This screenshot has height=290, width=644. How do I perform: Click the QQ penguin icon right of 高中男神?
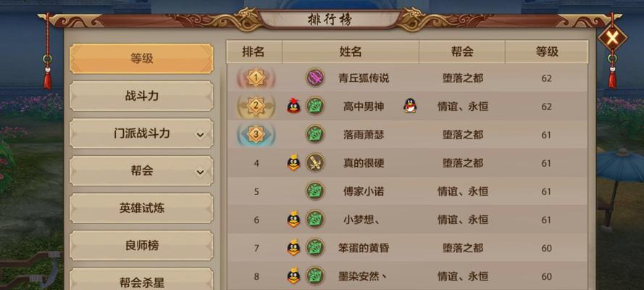pyautogui.click(x=410, y=106)
